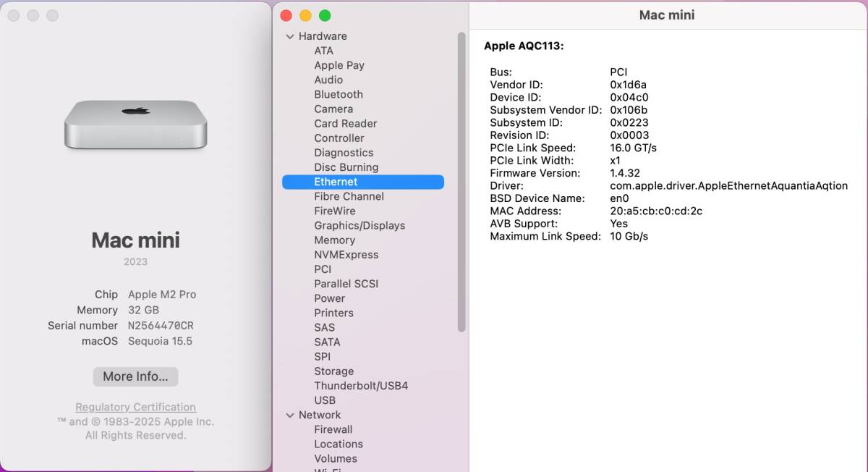Open the Regulatory Certification link
868x472 pixels.
point(135,407)
